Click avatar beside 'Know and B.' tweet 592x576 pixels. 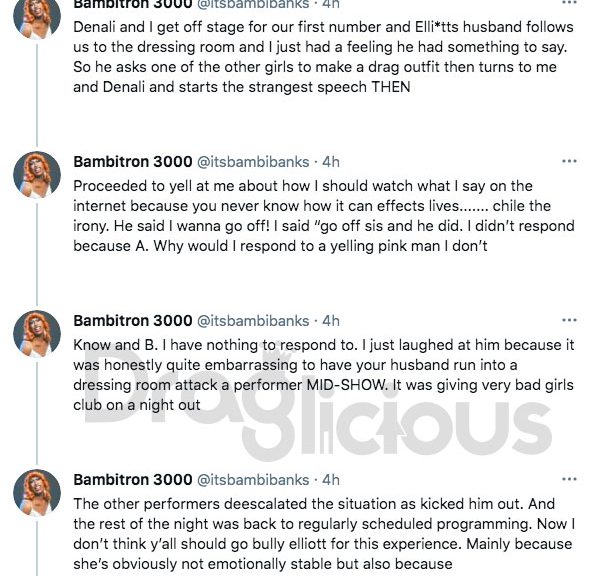click(x=37, y=334)
